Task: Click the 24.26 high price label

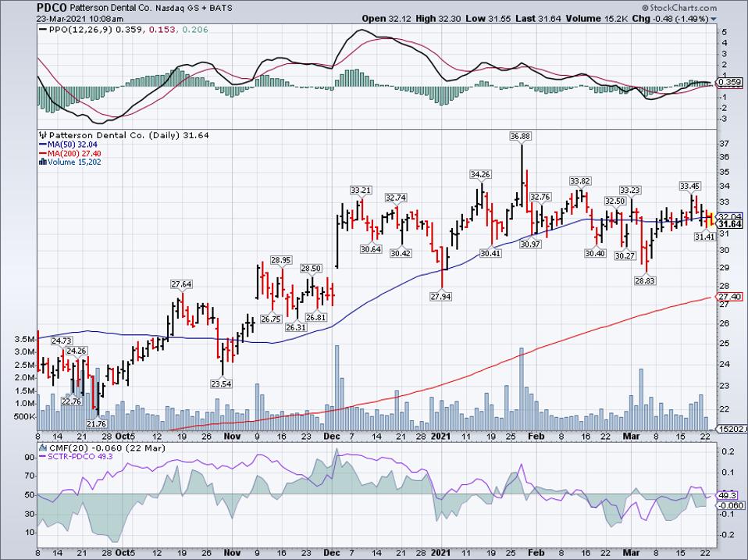Action: (77, 351)
